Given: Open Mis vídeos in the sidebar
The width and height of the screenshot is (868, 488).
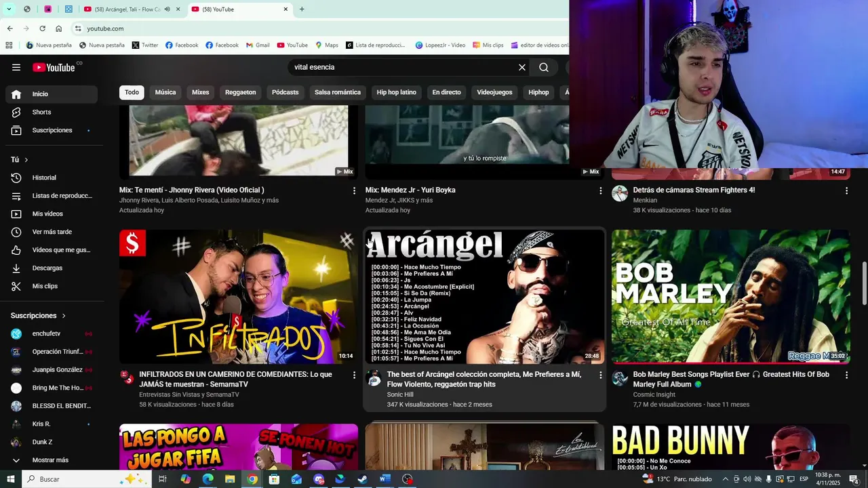Looking at the screenshot, I should [52, 213].
